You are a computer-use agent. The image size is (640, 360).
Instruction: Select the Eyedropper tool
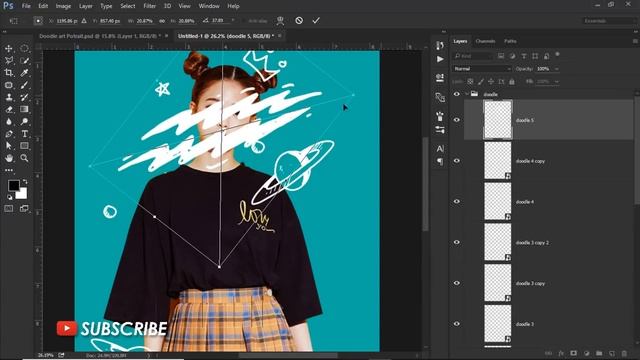point(24,73)
